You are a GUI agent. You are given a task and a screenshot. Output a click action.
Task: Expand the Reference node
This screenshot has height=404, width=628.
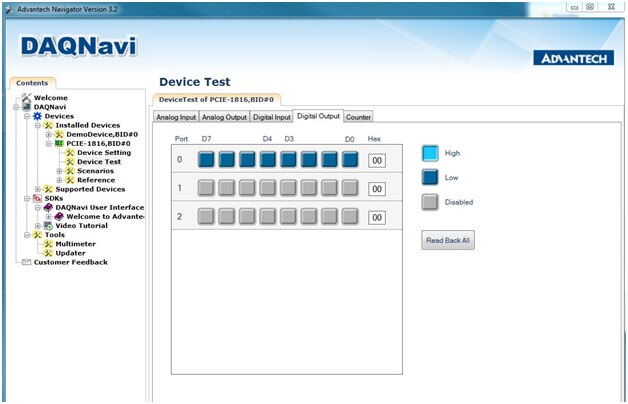pos(59,180)
